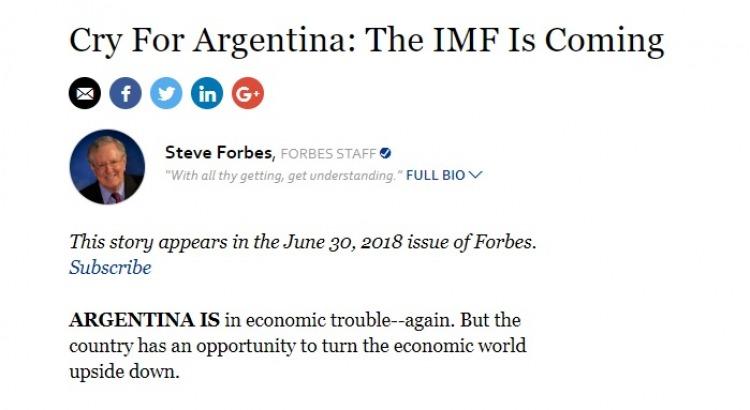Click the FORBES STAFF label
The width and height of the screenshot is (750, 410).
328,154
